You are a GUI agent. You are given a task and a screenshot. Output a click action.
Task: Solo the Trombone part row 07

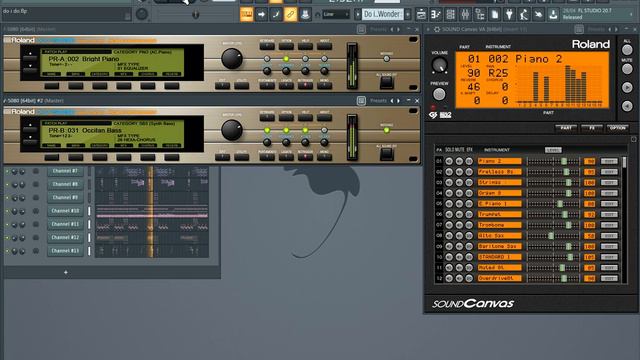(x=449, y=225)
